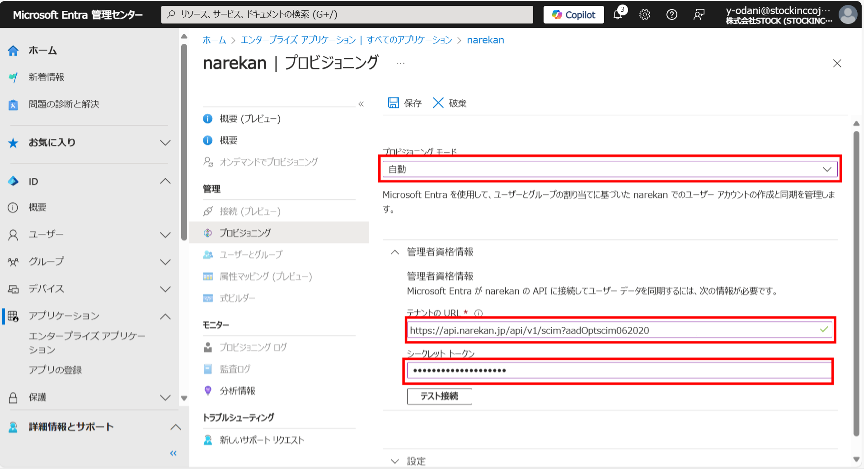This screenshot has height=469, width=868.
Task: Expand the 保護 section chevron
Action: point(165,398)
